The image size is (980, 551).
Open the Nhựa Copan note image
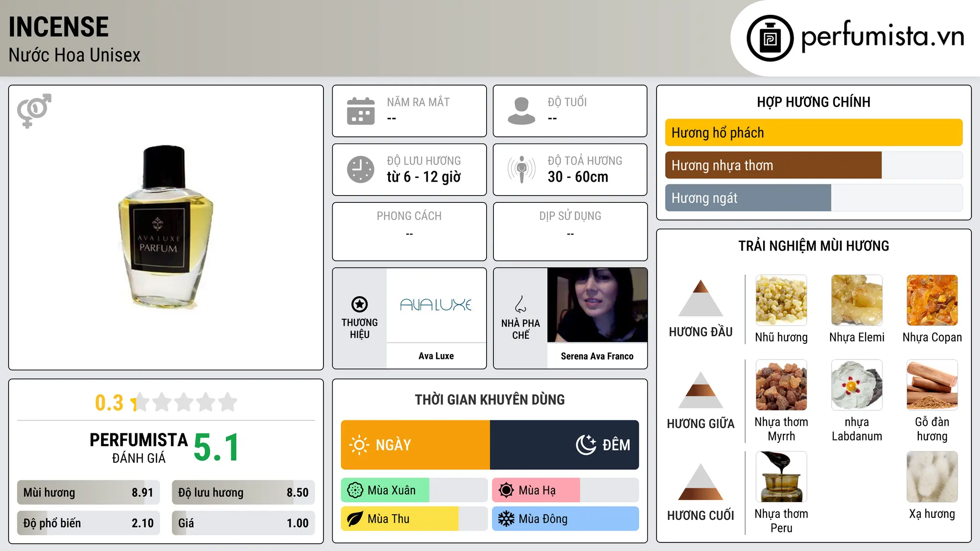click(932, 300)
